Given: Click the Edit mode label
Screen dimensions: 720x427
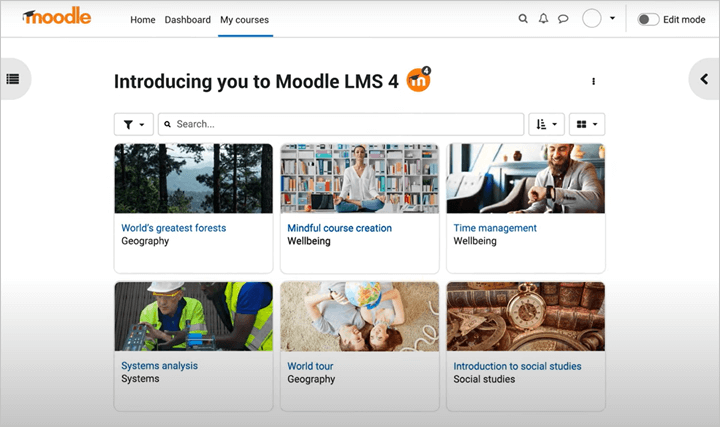Looking at the screenshot, I should [x=684, y=20].
